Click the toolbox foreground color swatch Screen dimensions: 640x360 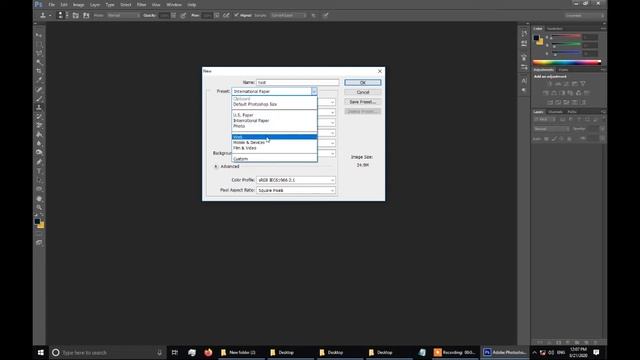[x=37, y=221]
